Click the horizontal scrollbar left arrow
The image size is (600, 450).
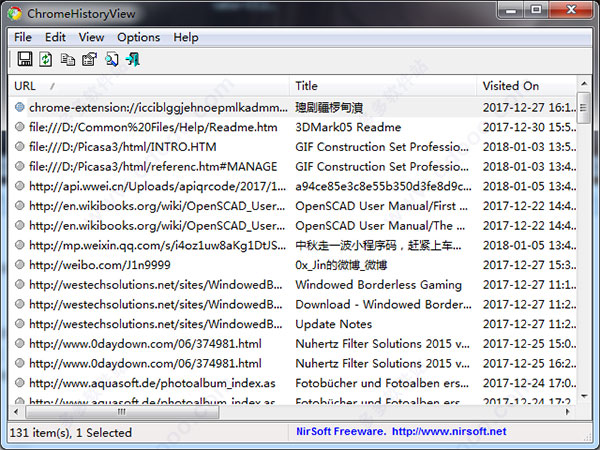[x=16, y=412]
